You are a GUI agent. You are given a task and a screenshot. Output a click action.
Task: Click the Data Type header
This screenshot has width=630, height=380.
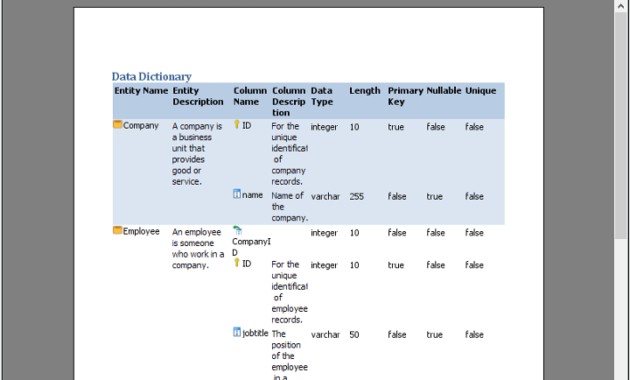[x=322, y=96]
